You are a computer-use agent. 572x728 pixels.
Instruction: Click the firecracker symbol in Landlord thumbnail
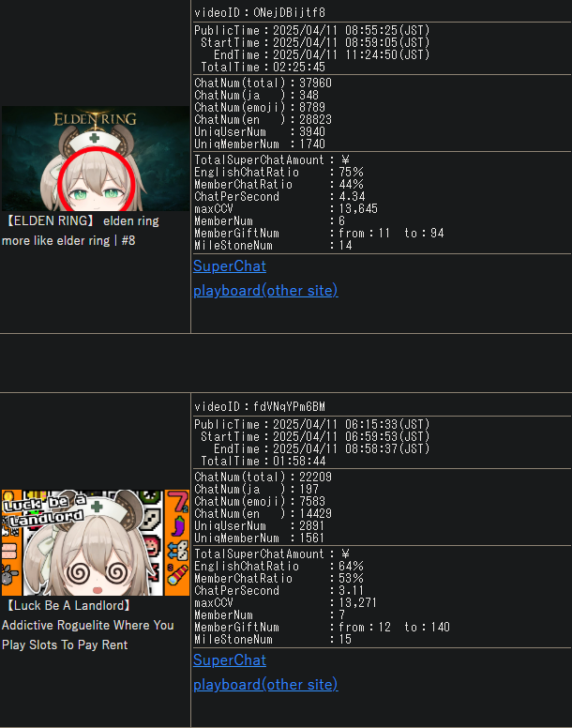(177, 574)
